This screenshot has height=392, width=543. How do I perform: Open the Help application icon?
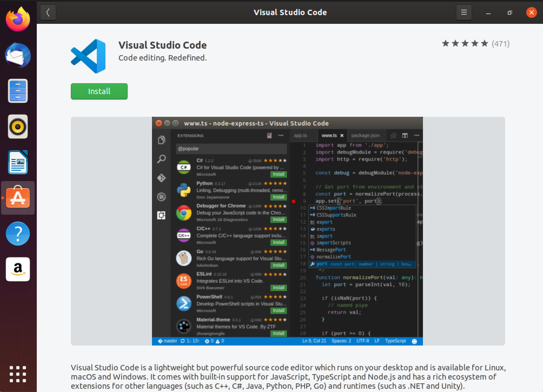point(17,234)
